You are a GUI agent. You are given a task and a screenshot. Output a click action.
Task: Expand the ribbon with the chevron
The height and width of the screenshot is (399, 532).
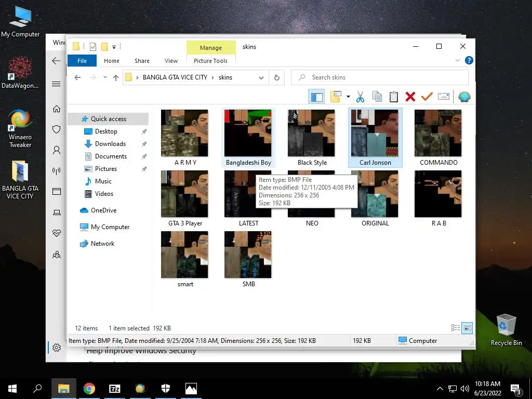(x=457, y=60)
